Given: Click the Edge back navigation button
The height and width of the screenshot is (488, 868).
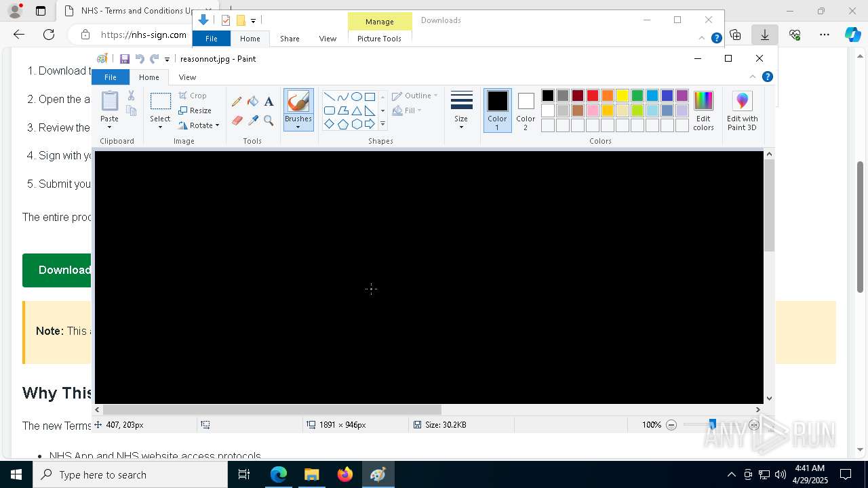Looking at the screenshot, I should [x=19, y=35].
